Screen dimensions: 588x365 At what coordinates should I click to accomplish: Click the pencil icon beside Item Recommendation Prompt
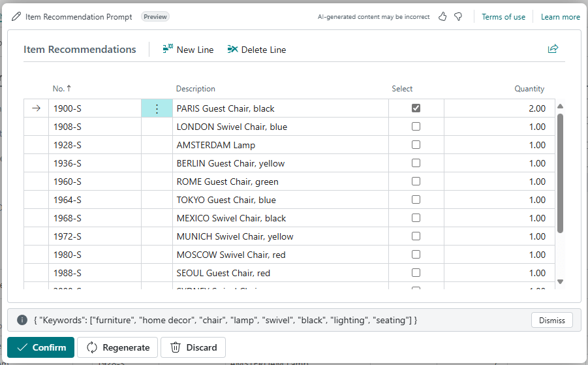16,17
